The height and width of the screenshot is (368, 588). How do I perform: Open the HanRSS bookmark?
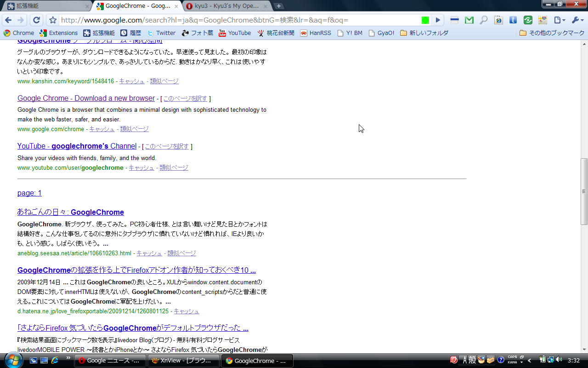click(316, 33)
